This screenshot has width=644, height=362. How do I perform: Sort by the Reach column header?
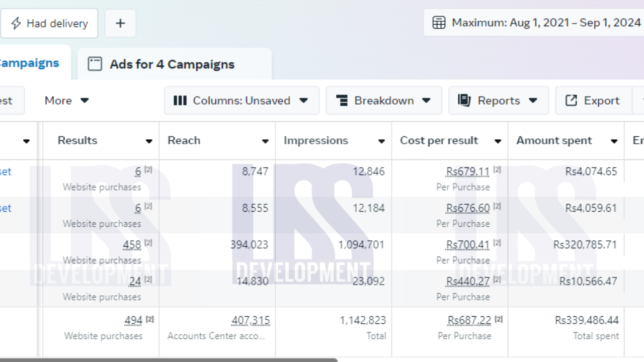[x=184, y=141]
